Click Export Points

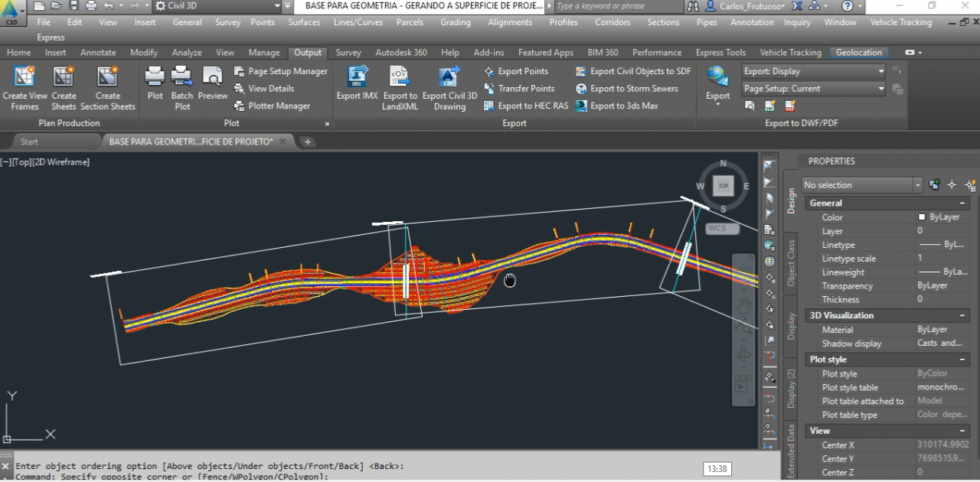coord(516,71)
